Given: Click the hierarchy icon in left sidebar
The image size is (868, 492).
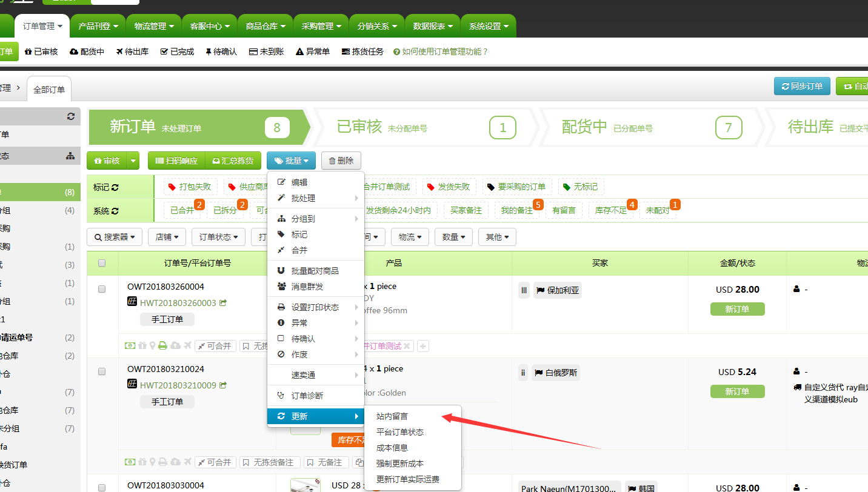Looking at the screenshot, I should 70,156.
